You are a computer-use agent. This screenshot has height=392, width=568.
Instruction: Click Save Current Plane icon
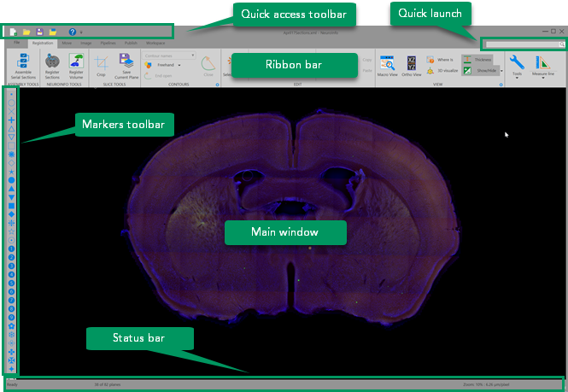[126, 61]
